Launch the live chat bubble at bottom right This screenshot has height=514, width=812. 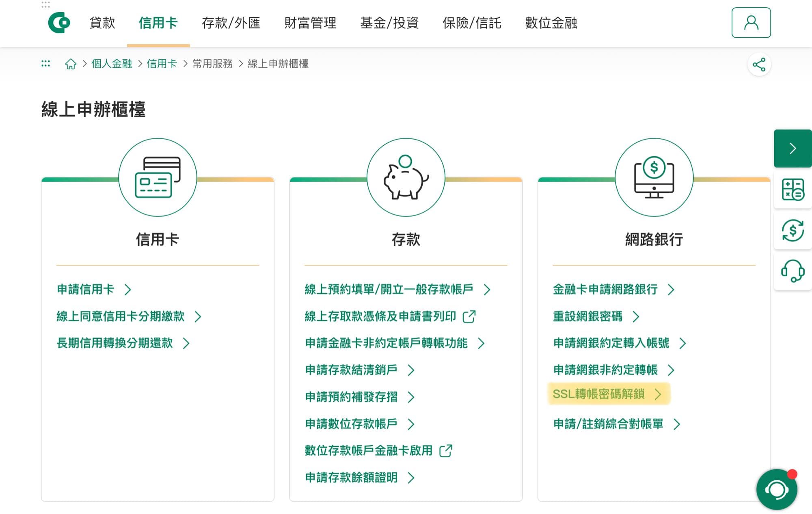[777, 489]
